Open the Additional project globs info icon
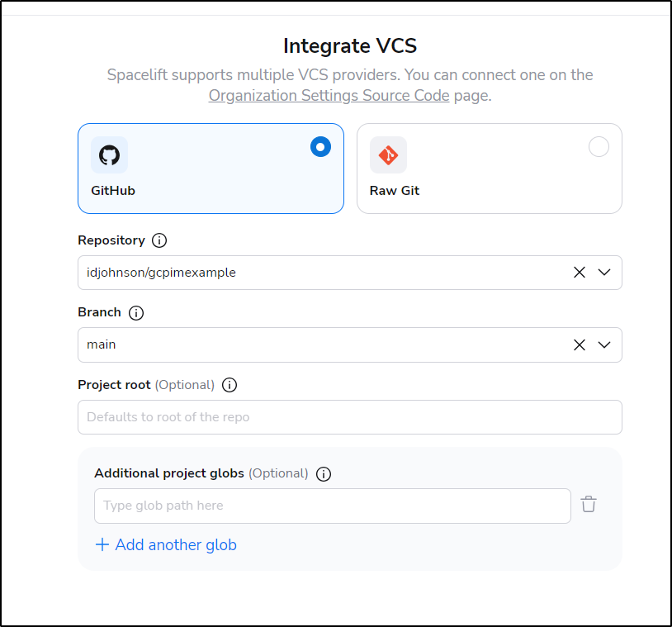 coord(324,474)
